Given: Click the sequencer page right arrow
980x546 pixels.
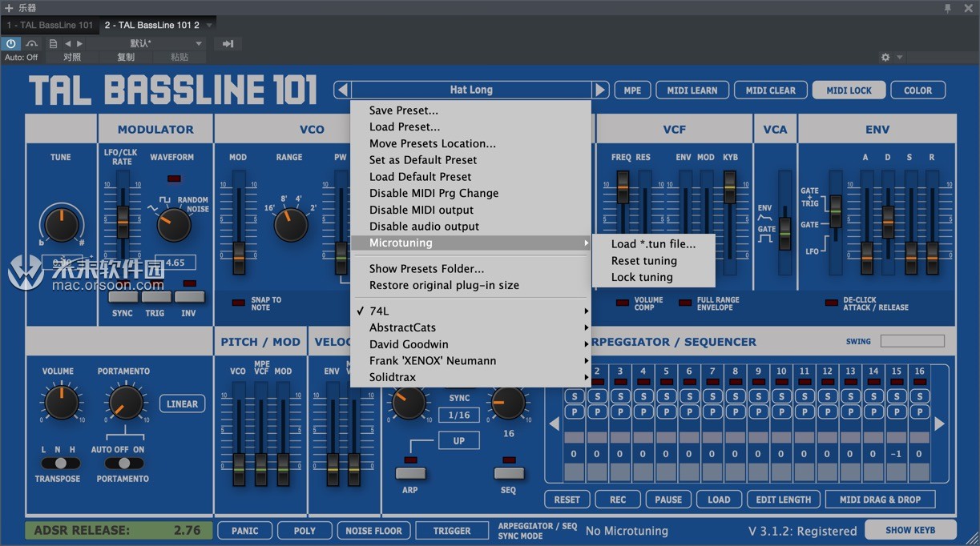Looking at the screenshot, I should 940,424.
